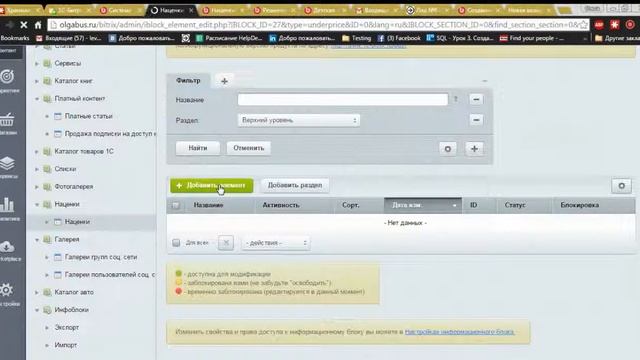Open the Расписание HelpDe... bookmark
Screen dimensions: 640x360
[x=229, y=38]
